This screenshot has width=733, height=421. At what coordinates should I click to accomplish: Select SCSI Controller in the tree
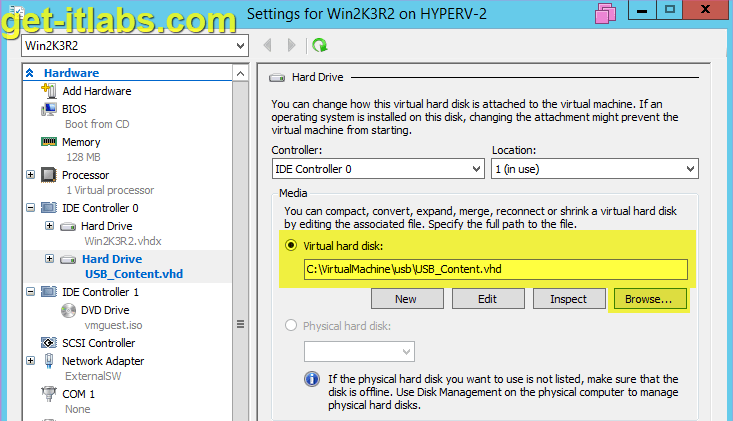pos(99,343)
